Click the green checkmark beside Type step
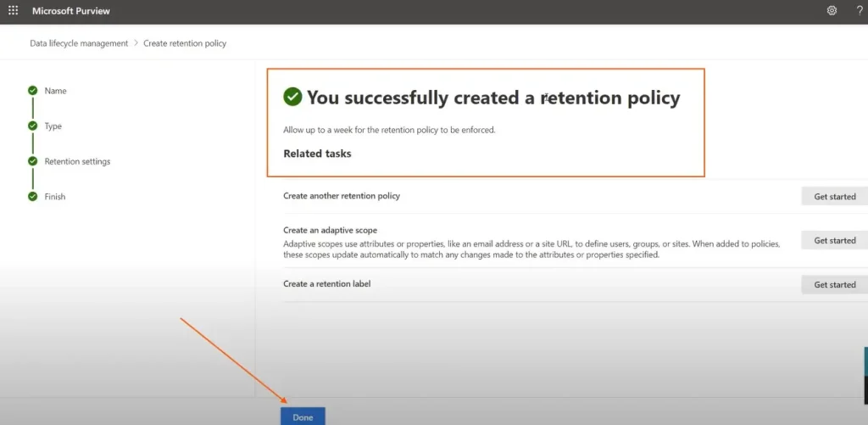 [x=33, y=126]
